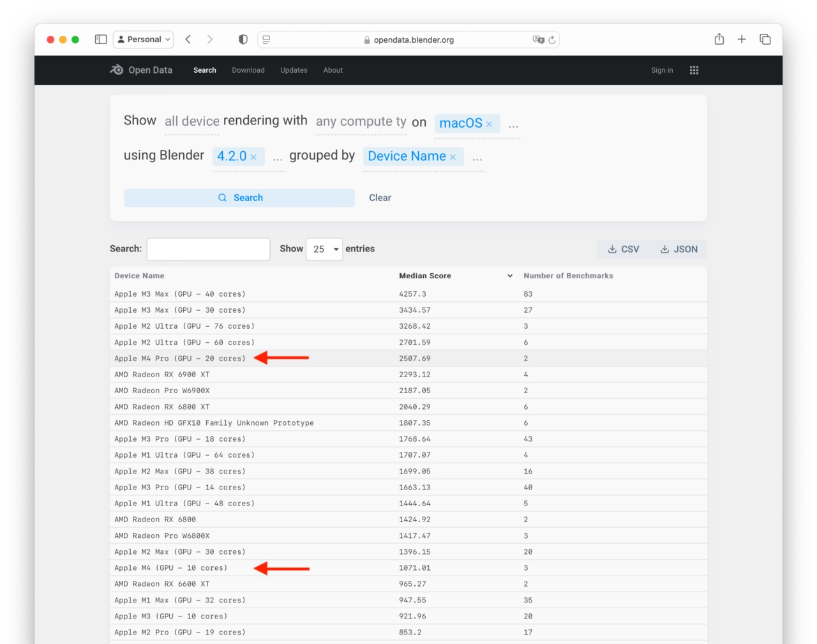Select Apple M3 Pro 14 cores row

tap(408, 488)
